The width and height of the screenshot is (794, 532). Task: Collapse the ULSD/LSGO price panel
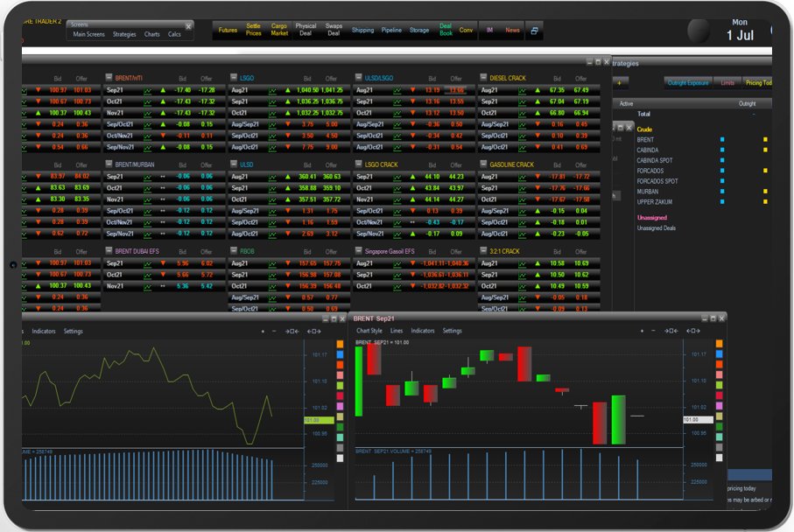[x=359, y=78]
